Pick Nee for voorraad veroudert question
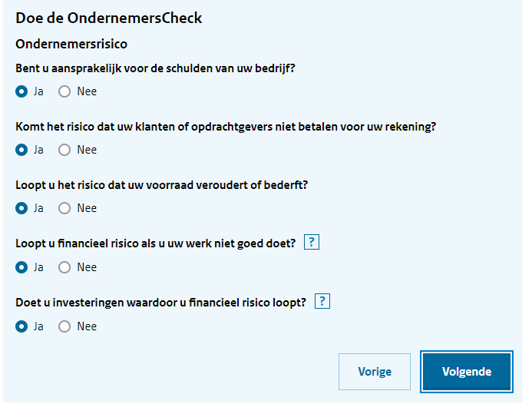This screenshot has height=404, width=532. pos(64,208)
